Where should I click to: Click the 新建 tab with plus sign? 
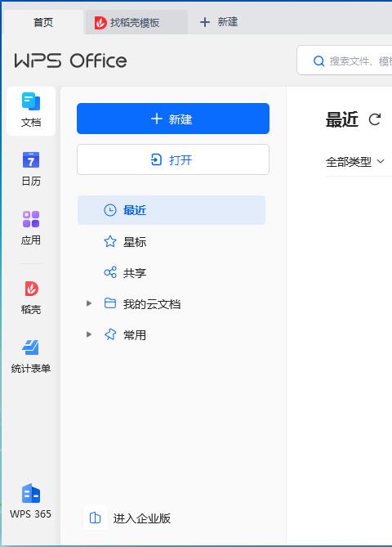pos(219,22)
